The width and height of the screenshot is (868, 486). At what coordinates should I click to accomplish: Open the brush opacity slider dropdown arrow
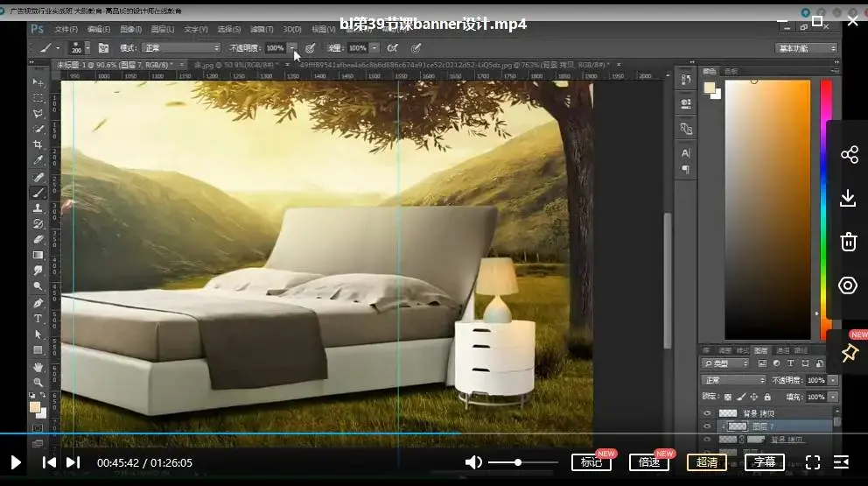click(x=292, y=48)
